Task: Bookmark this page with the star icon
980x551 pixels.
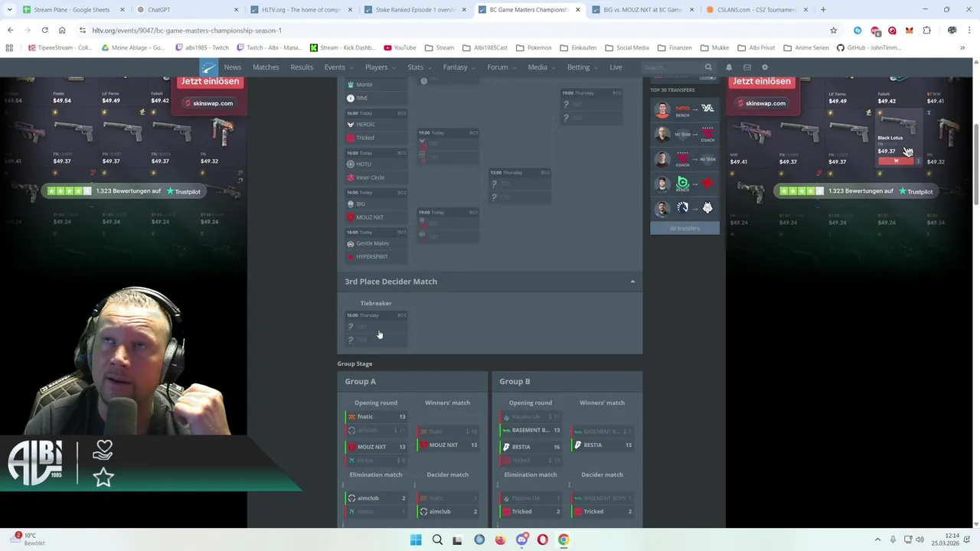Action: 833,30
